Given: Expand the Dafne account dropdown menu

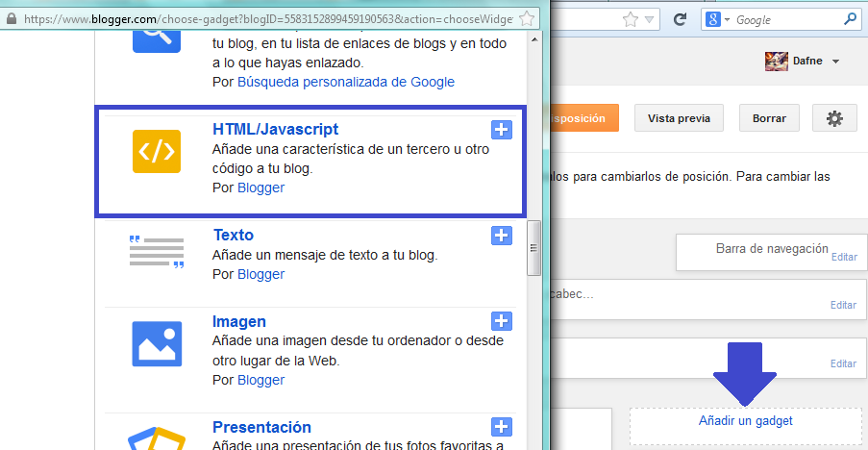Looking at the screenshot, I should coord(836,62).
